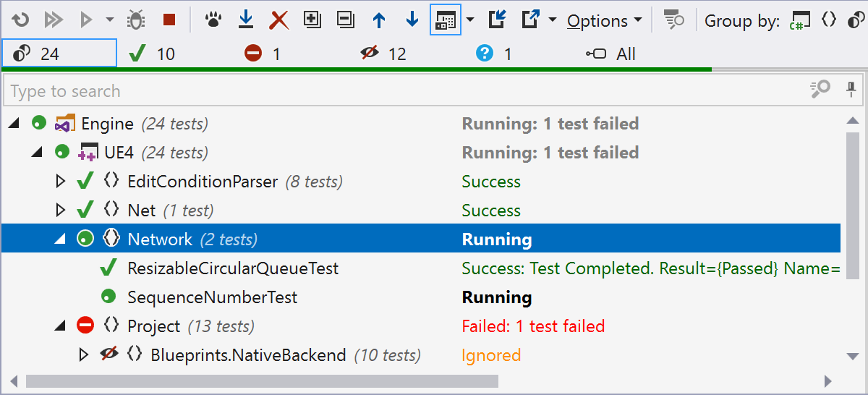Stop execution with the red square button
This screenshot has width=868, height=395.
click(x=169, y=20)
